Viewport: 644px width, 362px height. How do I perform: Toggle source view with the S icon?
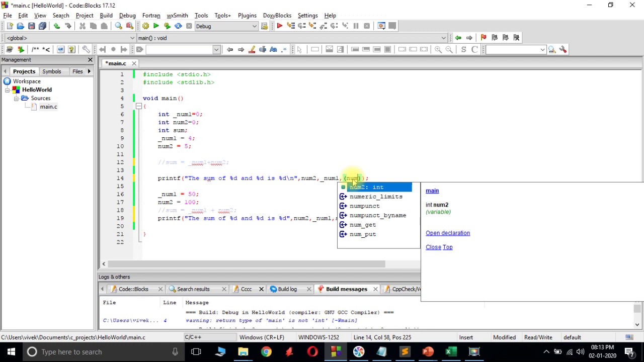coord(463,49)
